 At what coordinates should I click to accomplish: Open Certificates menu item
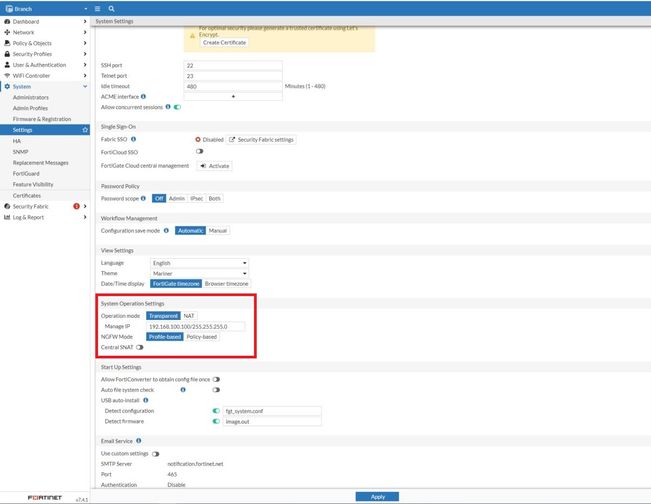[x=27, y=196]
